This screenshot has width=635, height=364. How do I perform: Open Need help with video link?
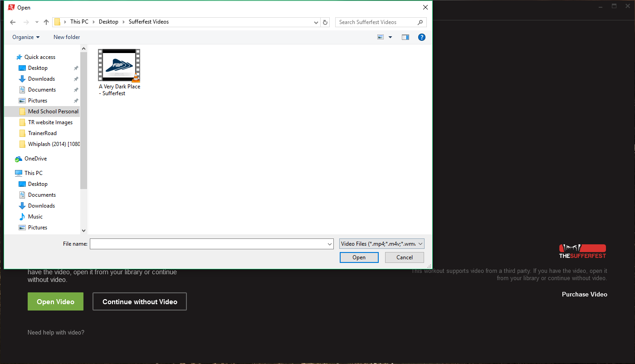56,332
